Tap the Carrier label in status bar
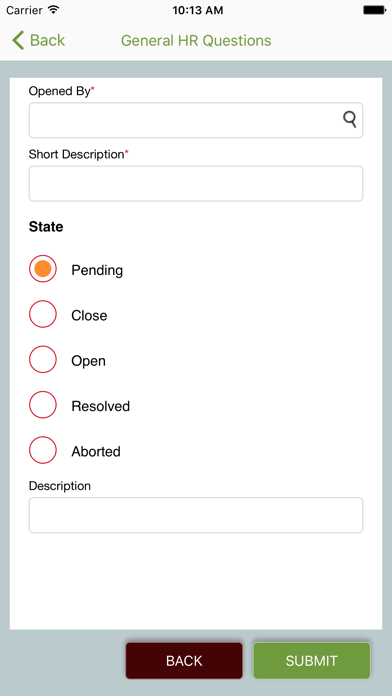The image size is (392, 696). click(24, 10)
